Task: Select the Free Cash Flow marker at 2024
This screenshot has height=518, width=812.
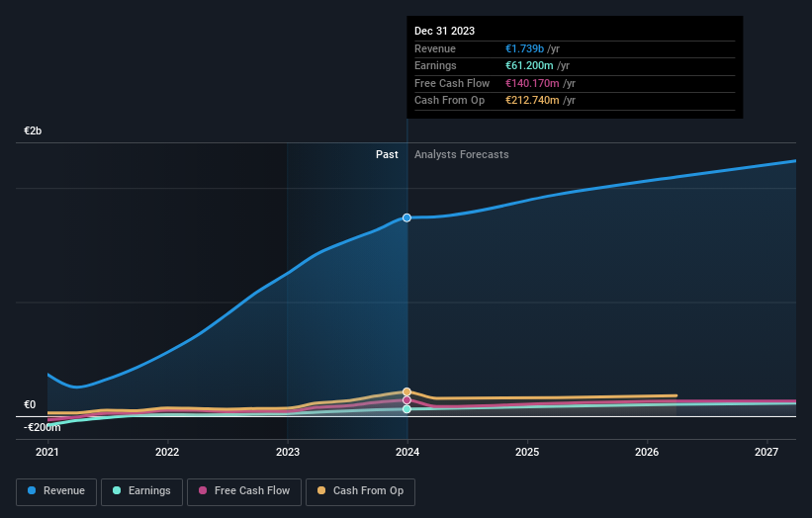Action: click(407, 400)
